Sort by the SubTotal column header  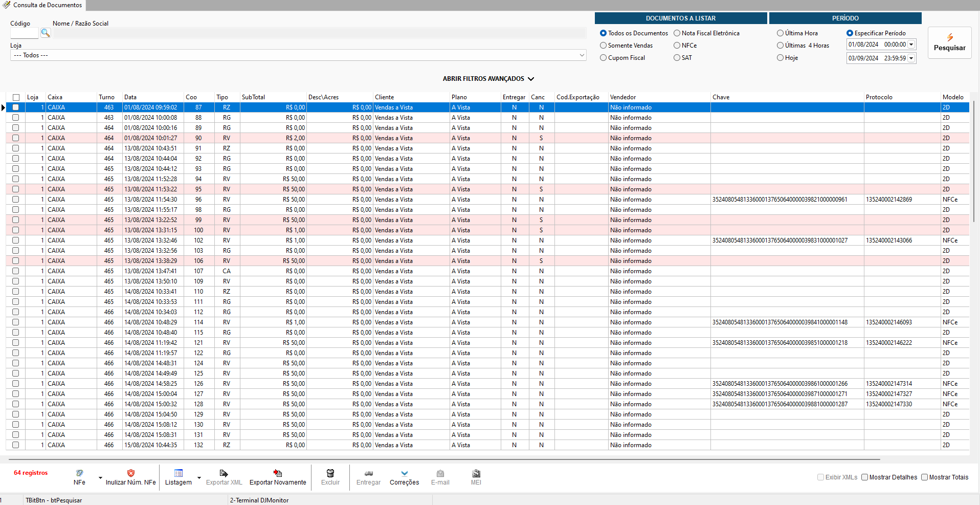[273, 97]
